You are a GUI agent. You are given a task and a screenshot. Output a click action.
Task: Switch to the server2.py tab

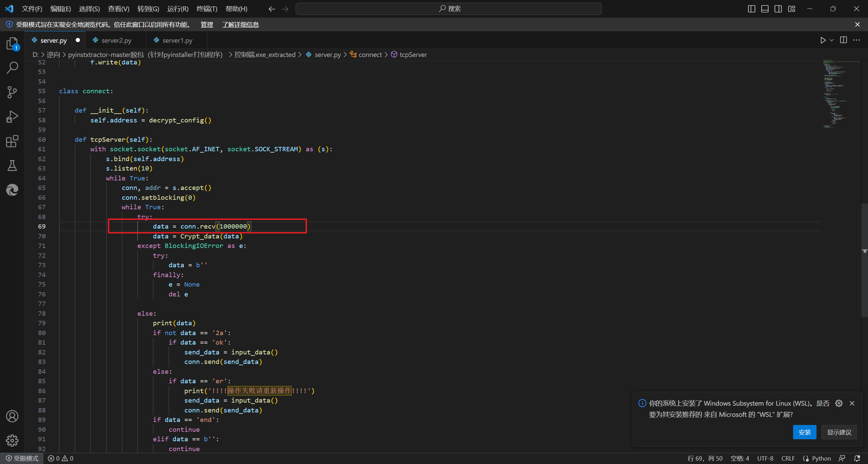[116, 40]
